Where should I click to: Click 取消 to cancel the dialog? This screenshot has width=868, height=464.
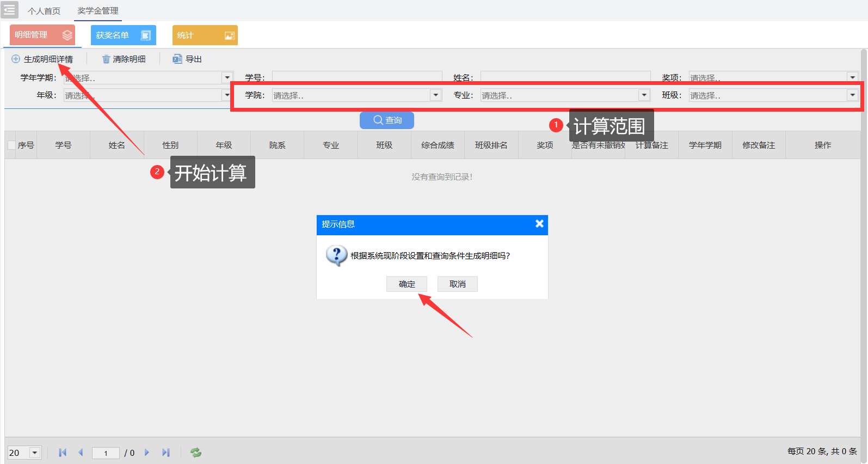coord(457,284)
